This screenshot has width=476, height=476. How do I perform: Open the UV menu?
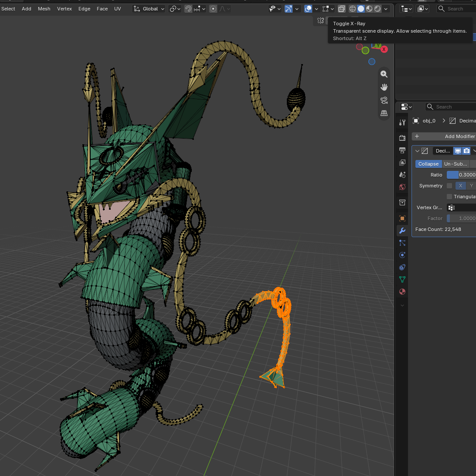pos(118,9)
